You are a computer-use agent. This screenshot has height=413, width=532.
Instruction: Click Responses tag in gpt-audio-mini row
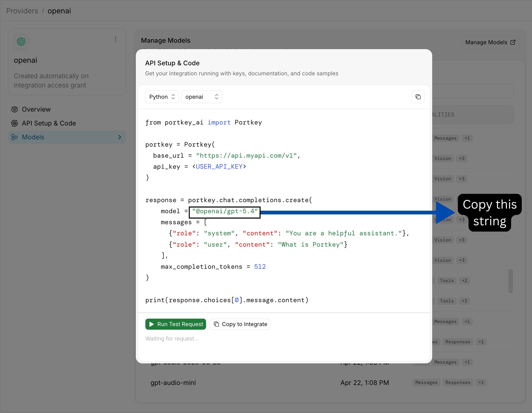click(458, 382)
